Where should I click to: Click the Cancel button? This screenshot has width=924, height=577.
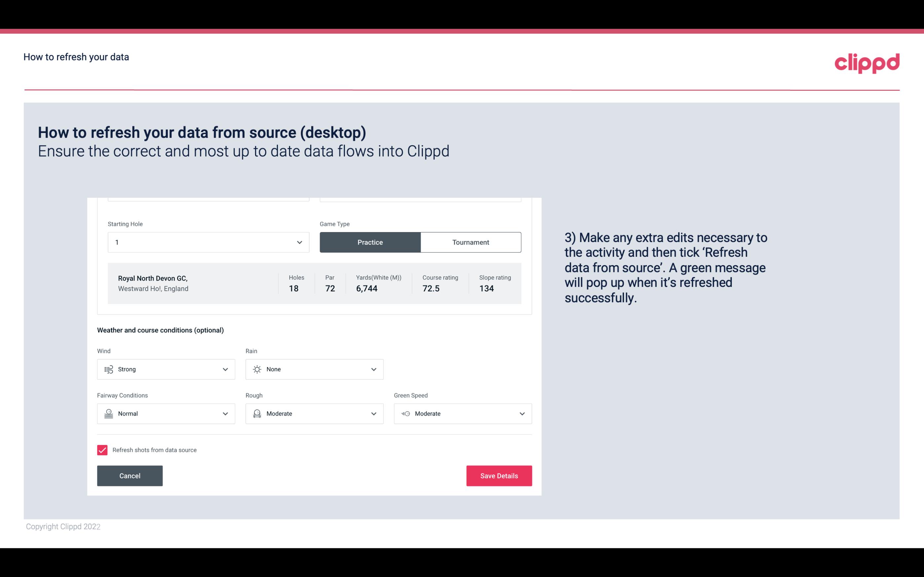pos(130,475)
